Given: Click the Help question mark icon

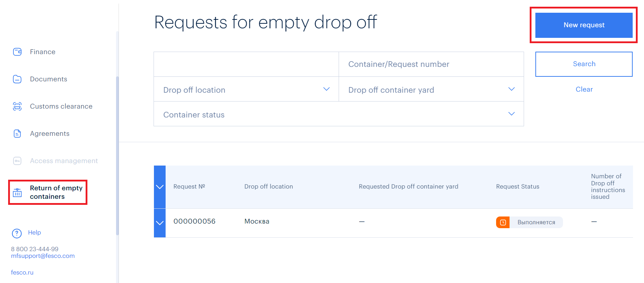Looking at the screenshot, I should pyautogui.click(x=17, y=233).
